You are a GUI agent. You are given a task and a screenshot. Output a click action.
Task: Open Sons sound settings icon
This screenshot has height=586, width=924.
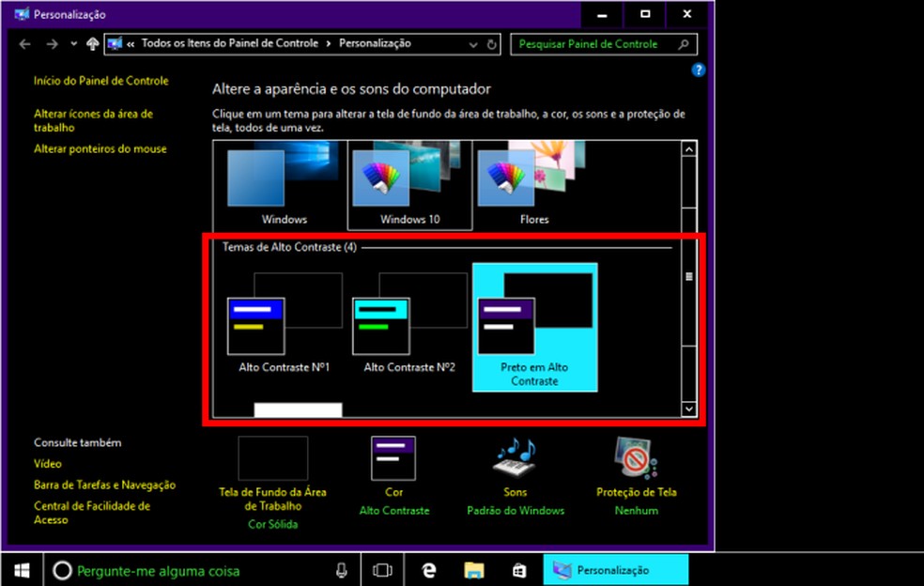515,458
